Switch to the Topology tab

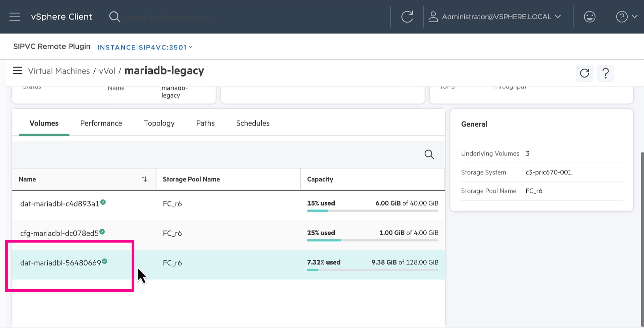click(x=159, y=123)
